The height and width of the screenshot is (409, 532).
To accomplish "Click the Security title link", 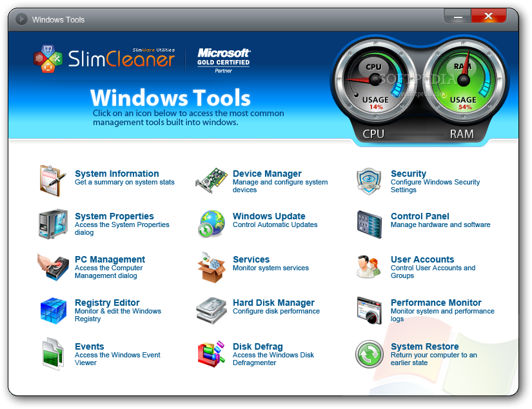I will [x=408, y=174].
